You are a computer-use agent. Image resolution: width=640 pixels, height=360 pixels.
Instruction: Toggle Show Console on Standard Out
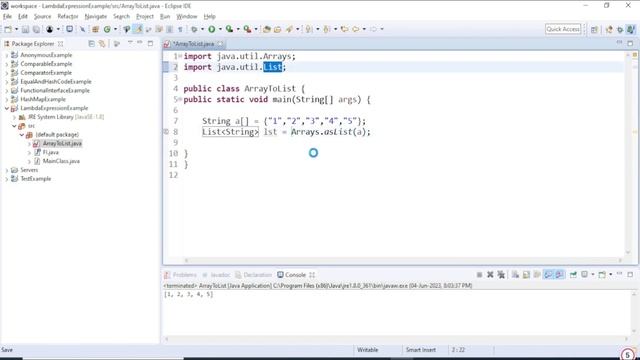click(548, 275)
